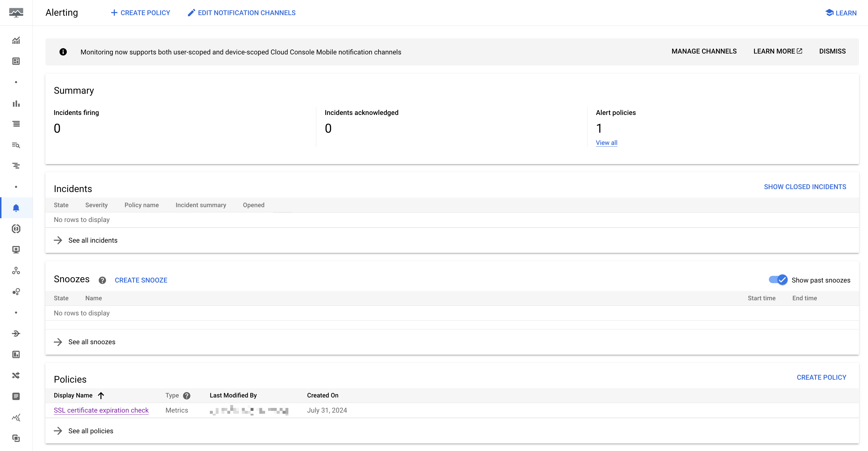868x451 pixels.
Task: Click the Show Closed Incidents button
Action: (x=805, y=187)
